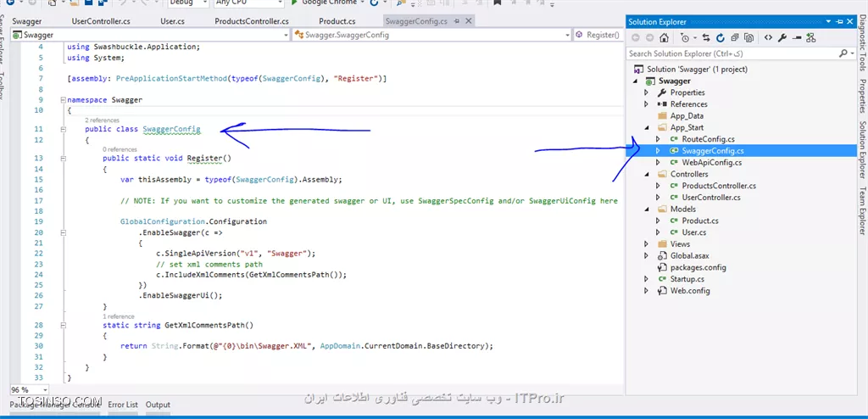Screen dimensions: 868x419
Task: Click EnableSwaggerUi() text in the code
Action: 181,295
